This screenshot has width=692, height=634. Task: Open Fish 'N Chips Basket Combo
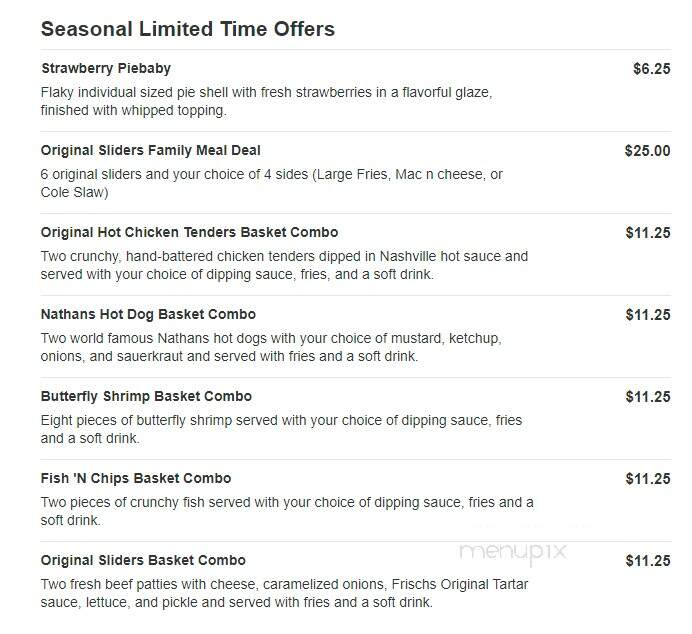pyautogui.click(x=136, y=479)
